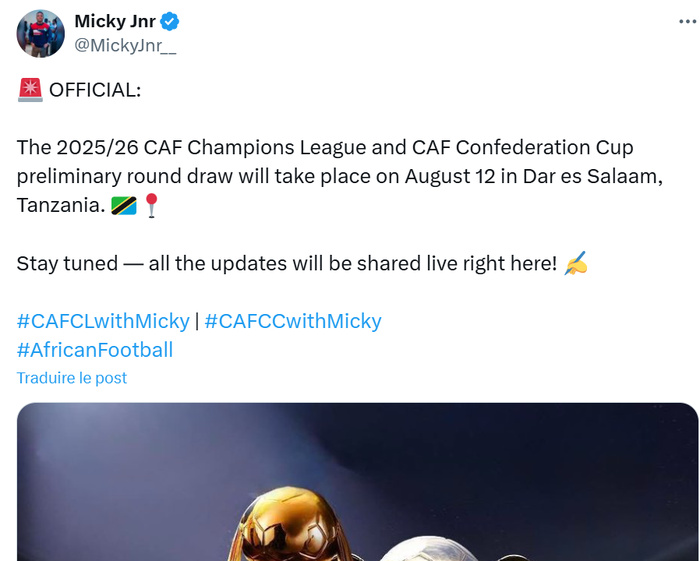The image size is (700, 561).
Task: Click the red siren emoji
Action: 30,90
